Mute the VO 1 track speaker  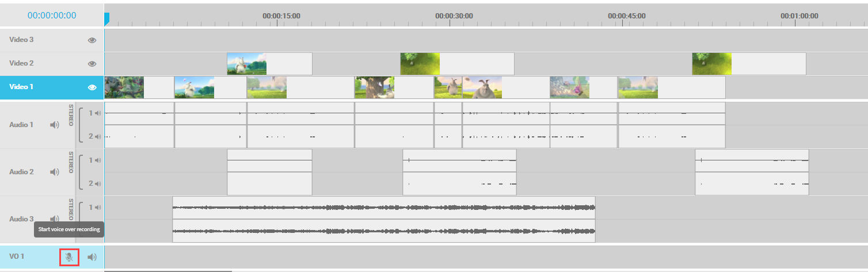click(x=92, y=257)
